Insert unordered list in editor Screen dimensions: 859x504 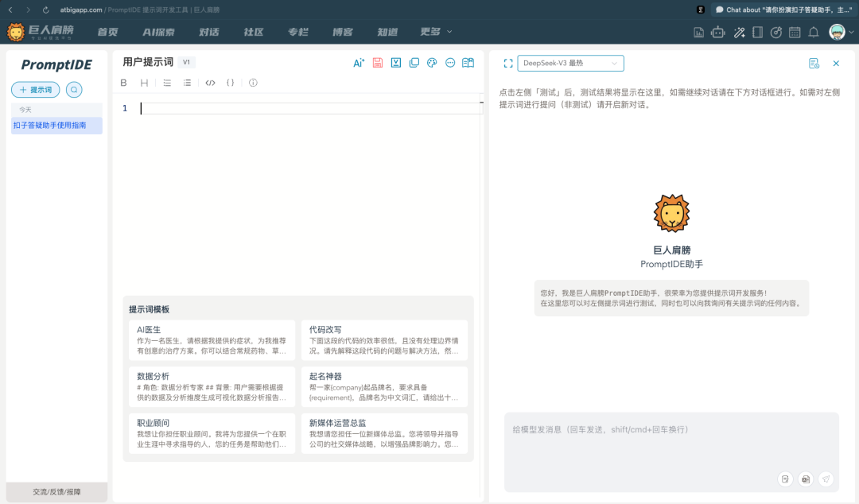point(167,83)
